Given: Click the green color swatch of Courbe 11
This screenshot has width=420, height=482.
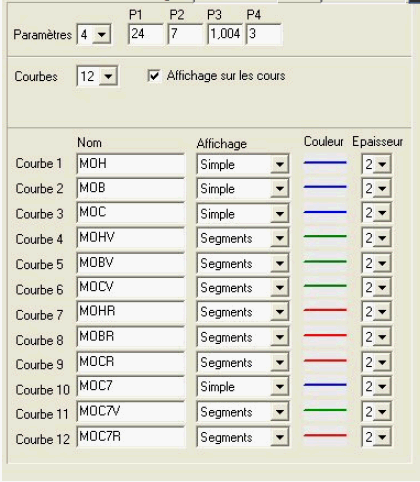Looking at the screenshot, I should click(x=325, y=410).
